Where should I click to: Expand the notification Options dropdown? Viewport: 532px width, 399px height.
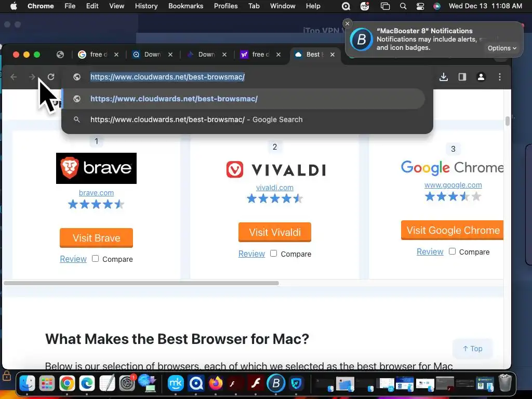[502, 48]
